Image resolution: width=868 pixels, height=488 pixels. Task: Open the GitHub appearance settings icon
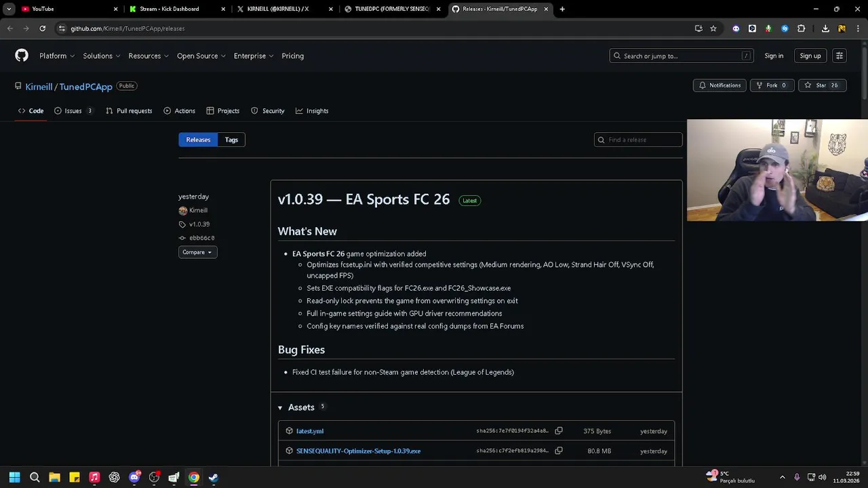coord(839,56)
